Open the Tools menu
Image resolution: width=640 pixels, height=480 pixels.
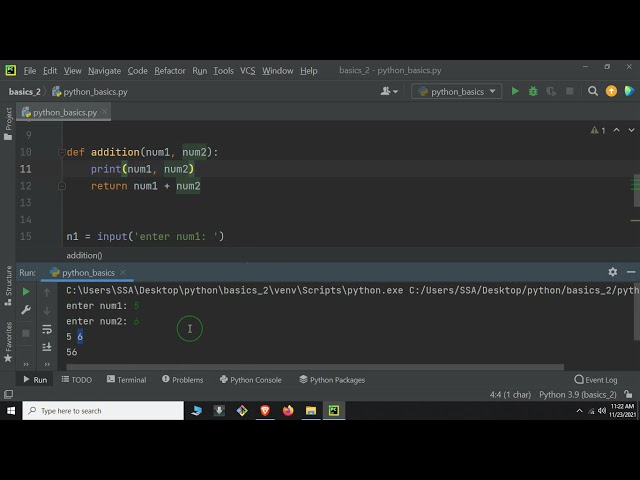click(x=223, y=71)
